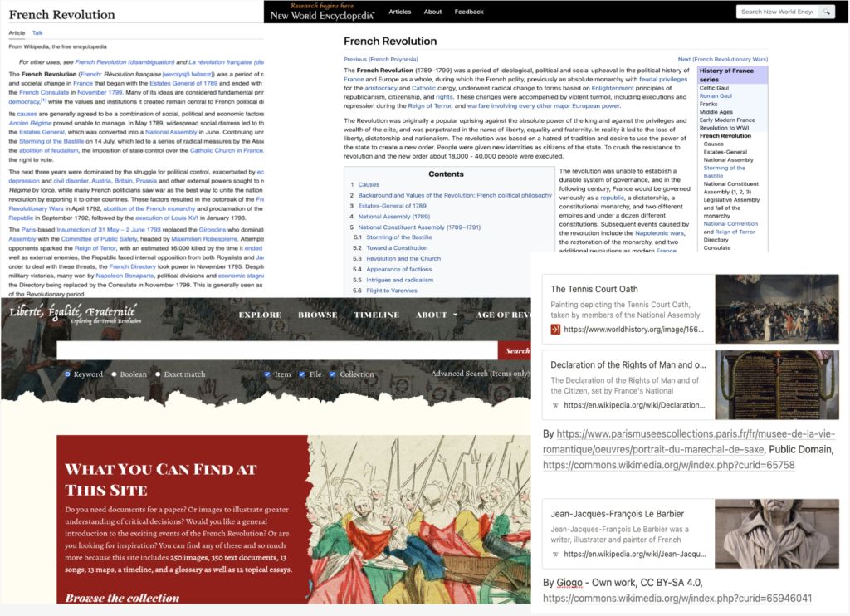Viewport: 850px width, 616px height.
Task: Open the Articles menu in New World Encyclopedia
Action: [x=400, y=12]
